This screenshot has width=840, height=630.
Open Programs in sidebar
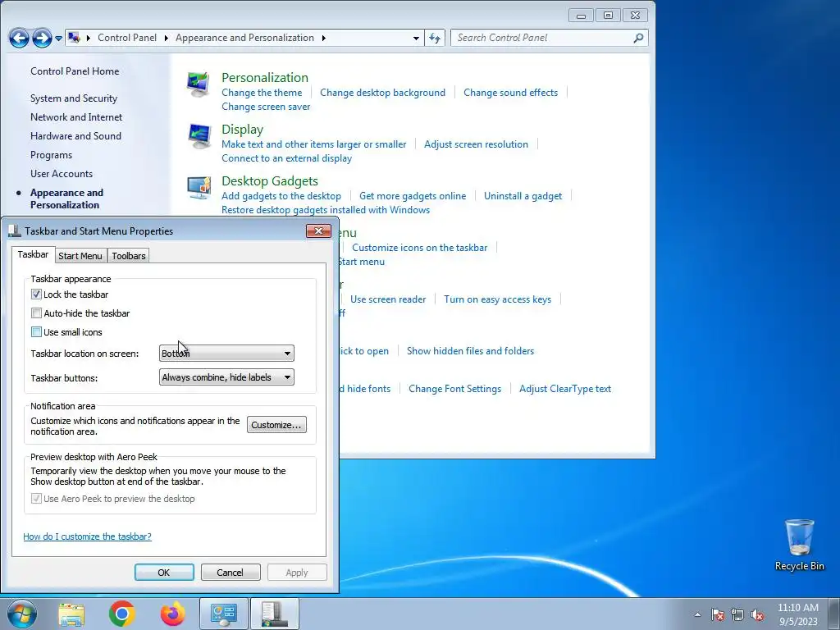(x=51, y=155)
